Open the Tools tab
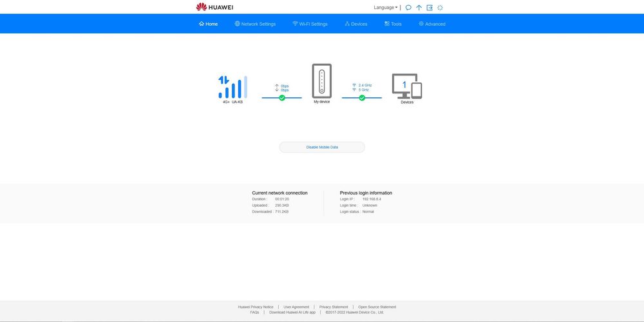This screenshot has width=644, height=322. click(x=393, y=24)
